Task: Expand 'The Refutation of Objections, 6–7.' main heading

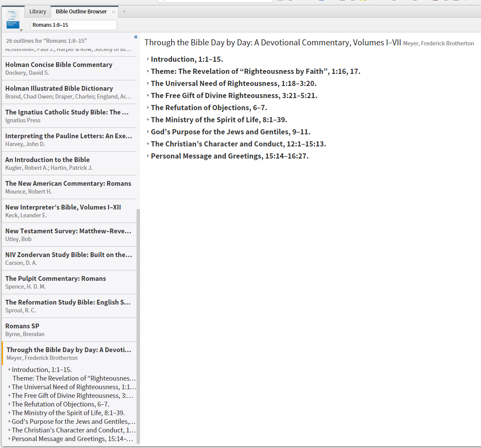Action: [148, 107]
